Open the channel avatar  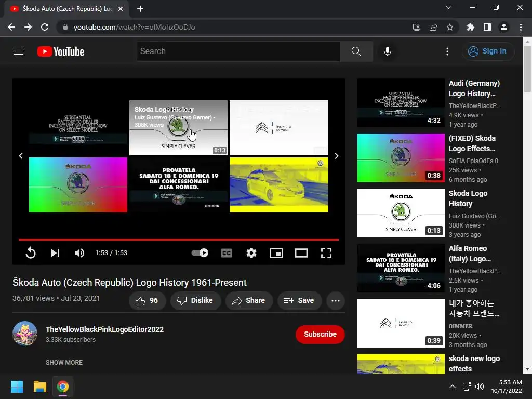(x=25, y=334)
